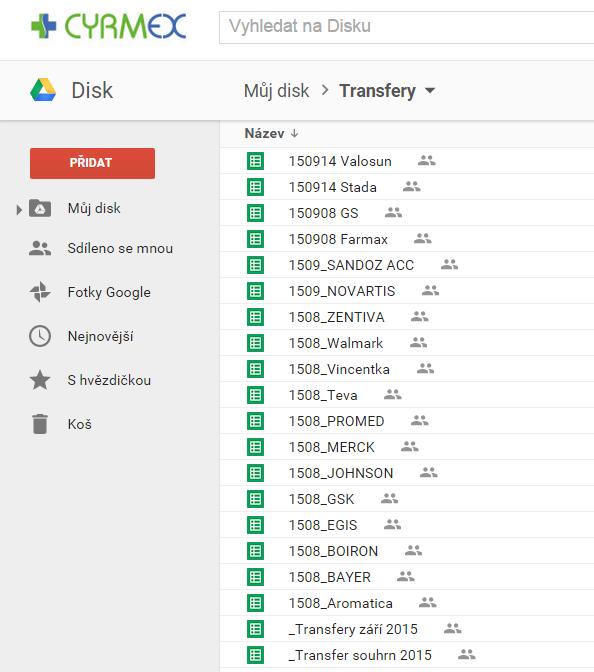This screenshot has width=594, height=672.
Task: Click the CYRMEX logo
Action: tap(109, 27)
